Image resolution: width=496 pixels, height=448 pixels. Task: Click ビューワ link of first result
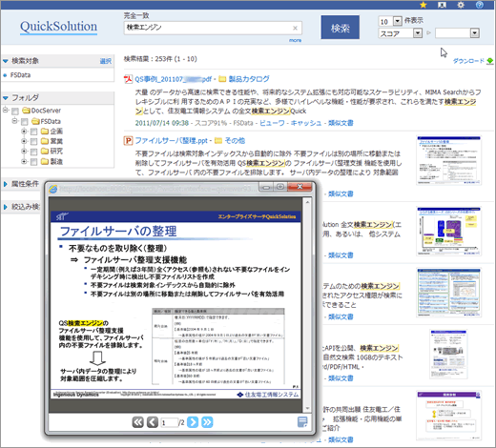point(272,123)
